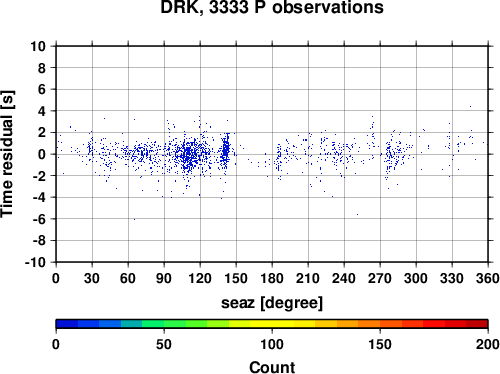Click the 'seaz [degree]' x-axis label
Image resolution: width=500 pixels, height=374 pixels.
click(272, 303)
